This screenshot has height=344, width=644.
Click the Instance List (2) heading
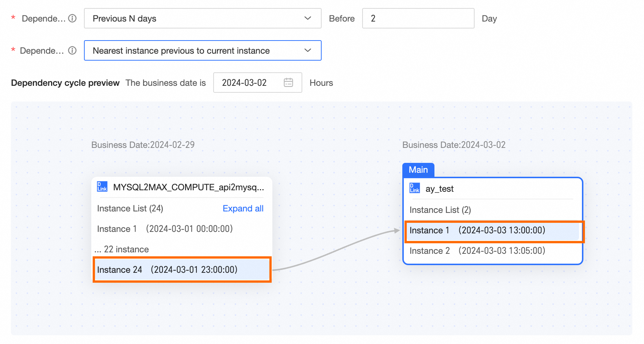[440, 210]
